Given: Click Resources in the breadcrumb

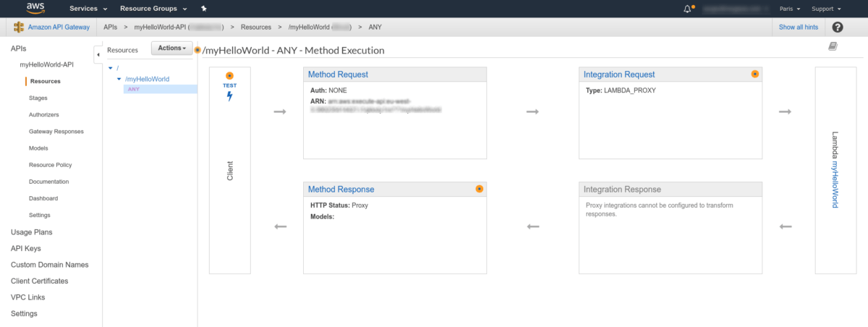Looking at the screenshot, I should click(257, 27).
